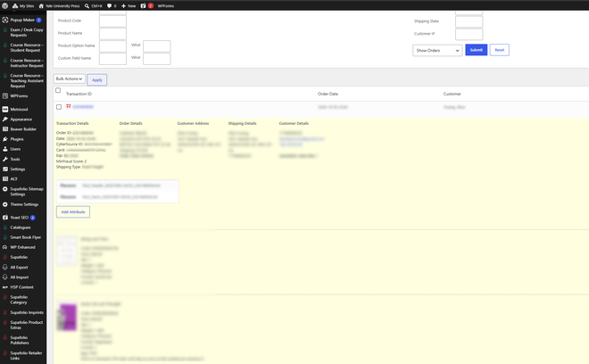Click the Apply button next to Bulk Actions
The height and width of the screenshot is (364, 589).
pyautogui.click(x=97, y=79)
